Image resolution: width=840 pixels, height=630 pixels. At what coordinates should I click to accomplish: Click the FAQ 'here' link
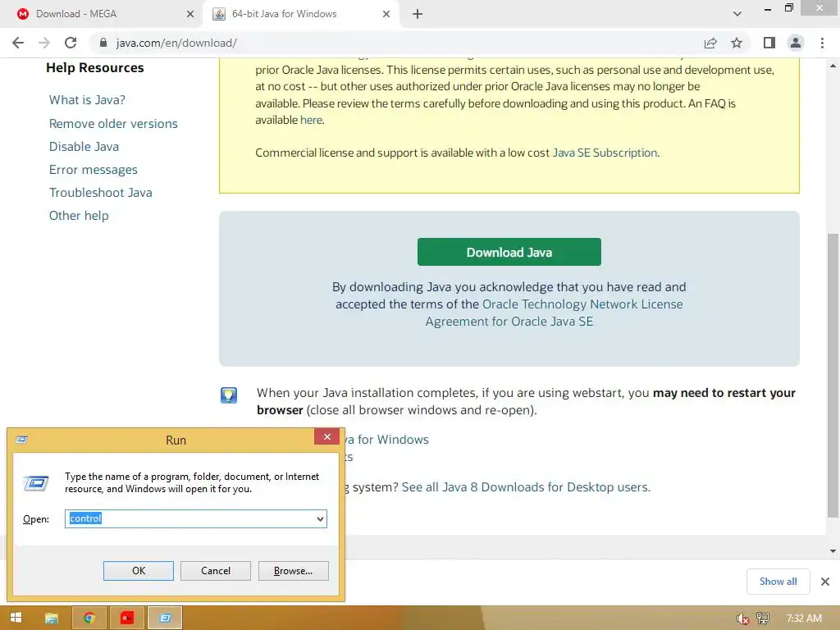pyautogui.click(x=311, y=120)
